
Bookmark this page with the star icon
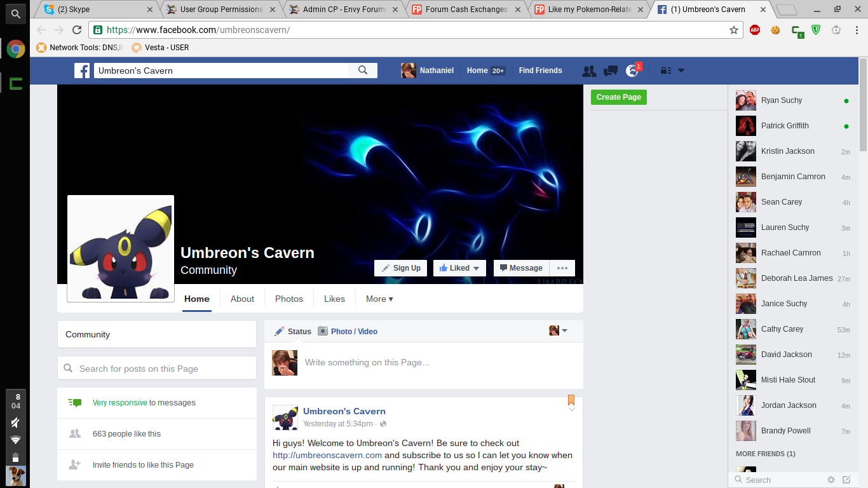point(734,30)
